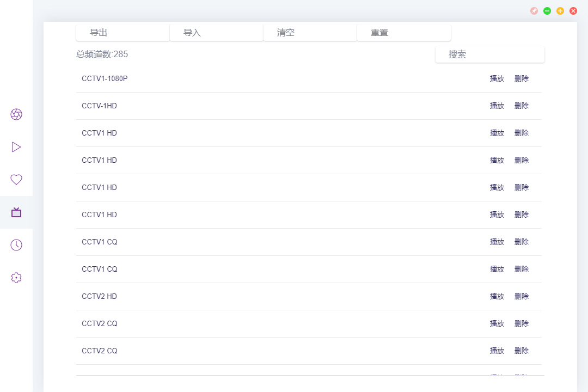Viewport: 588px width, 392px height.
Task: Delete the CCTV-1HD channel
Action: coord(521,106)
